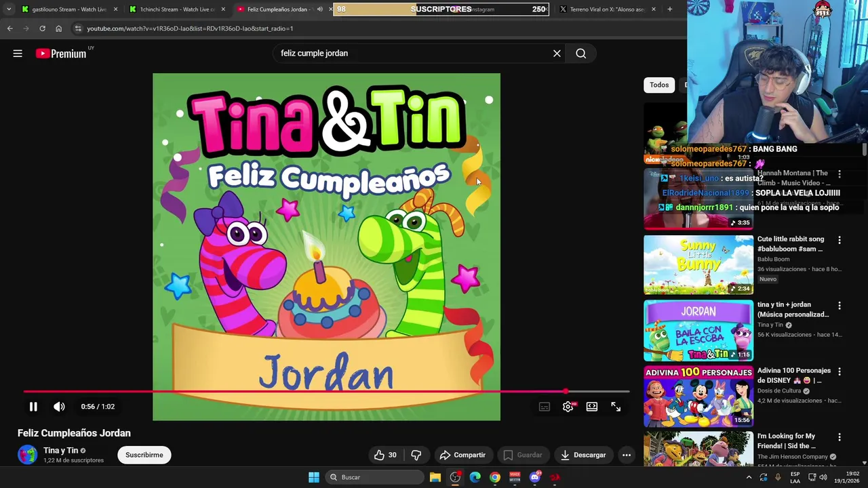Viewport: 868px width, 488px height.
Task: Open more actions three-dot button
Action: tap(627, 455)
